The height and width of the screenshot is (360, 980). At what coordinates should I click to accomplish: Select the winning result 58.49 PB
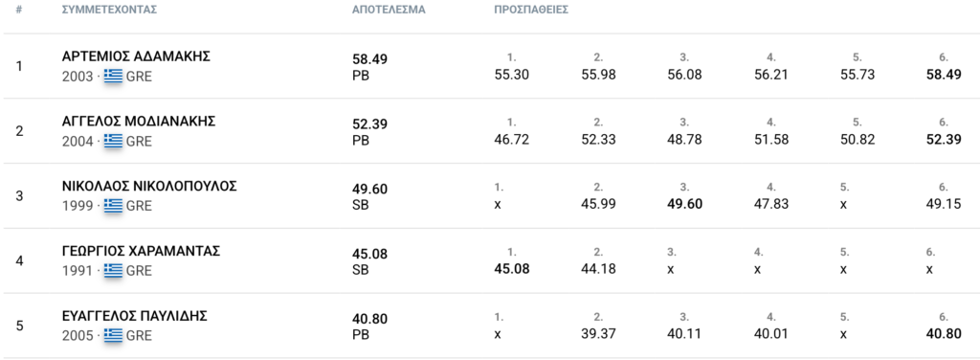tap(370, 67)
